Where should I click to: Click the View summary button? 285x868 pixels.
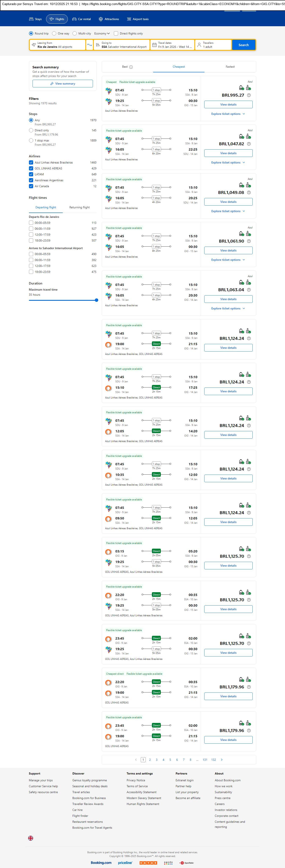(63, 84)
